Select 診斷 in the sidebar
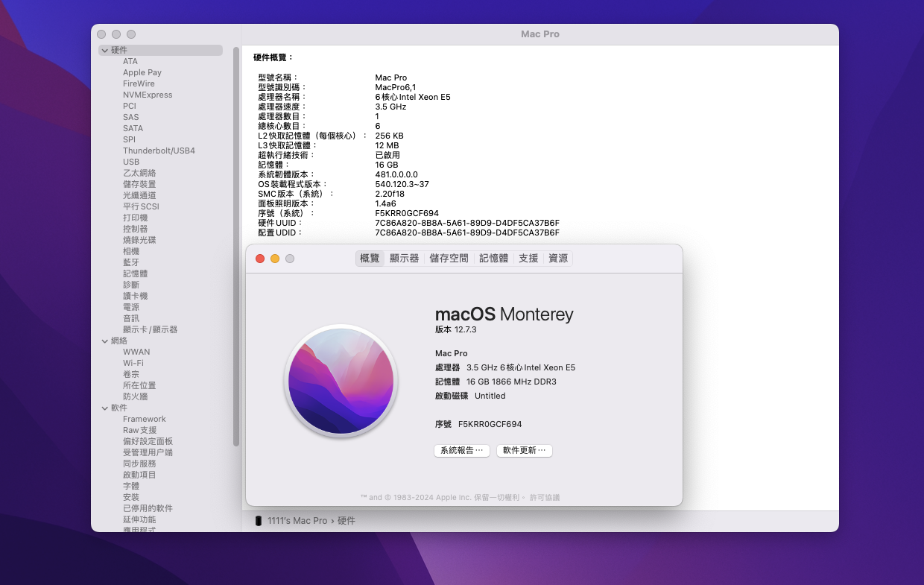 click(131, 285)
